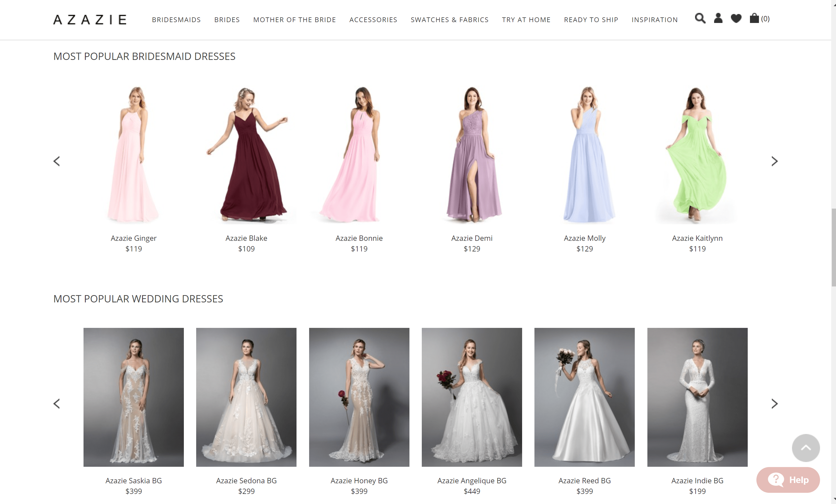Open Azazie Saskia BG wedding dress image
The image size is (836, 504).
click(x=134, y=397)
